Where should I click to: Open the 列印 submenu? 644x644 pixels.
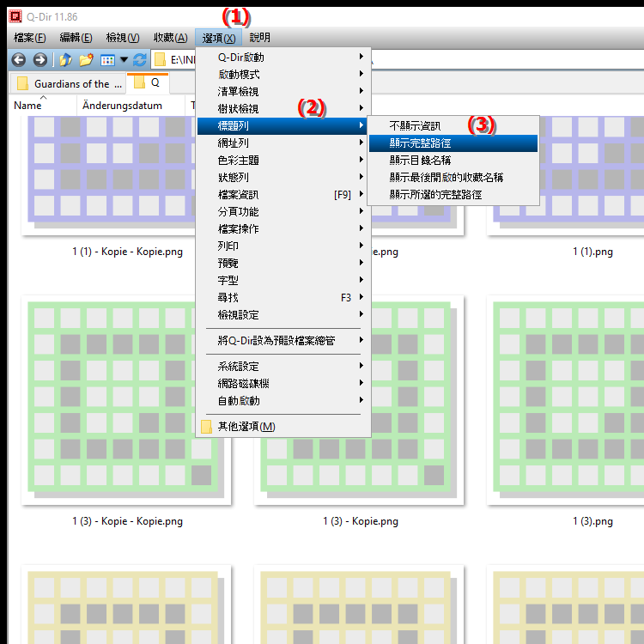(283, 246)
